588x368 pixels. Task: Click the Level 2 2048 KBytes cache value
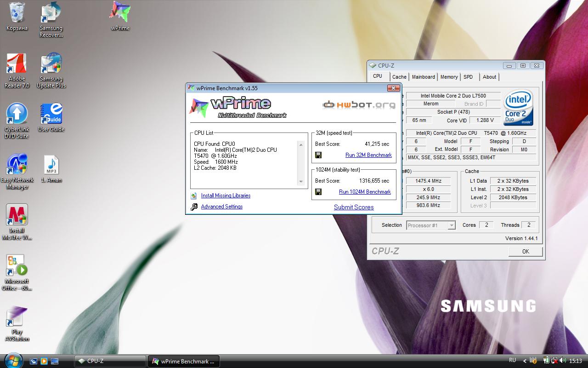(x=513, y=197)
